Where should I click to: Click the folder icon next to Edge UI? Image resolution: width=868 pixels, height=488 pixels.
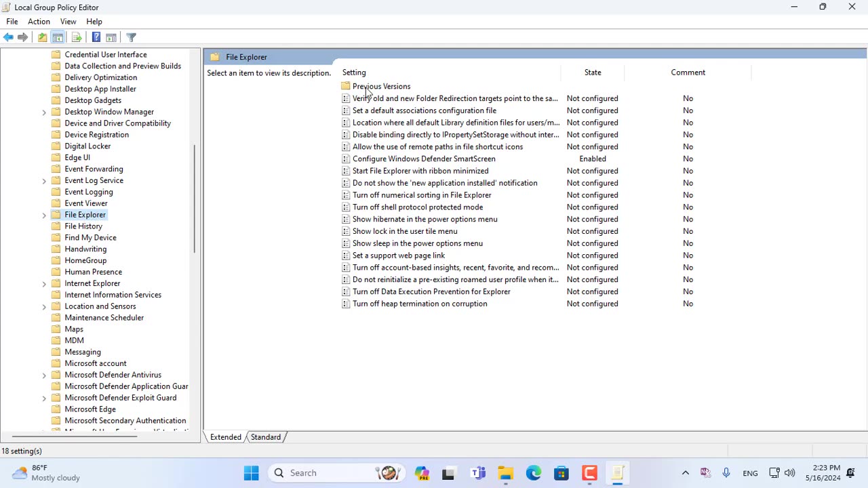(56, 158)
